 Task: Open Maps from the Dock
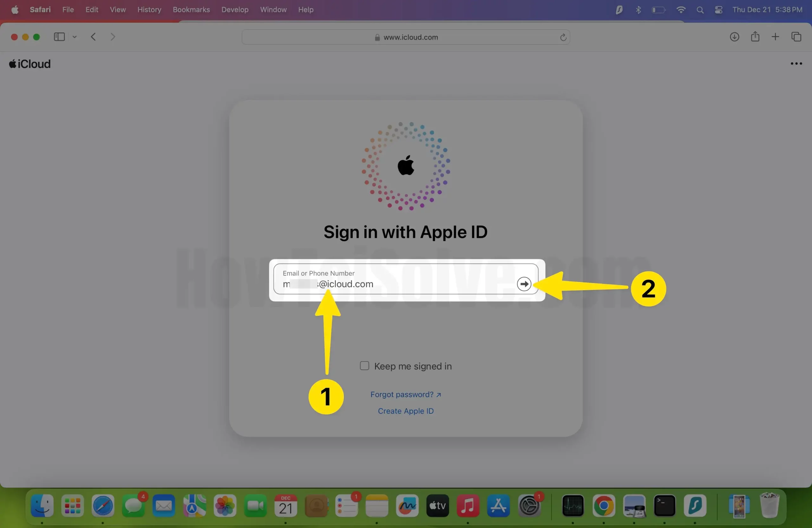click(194, 505)
